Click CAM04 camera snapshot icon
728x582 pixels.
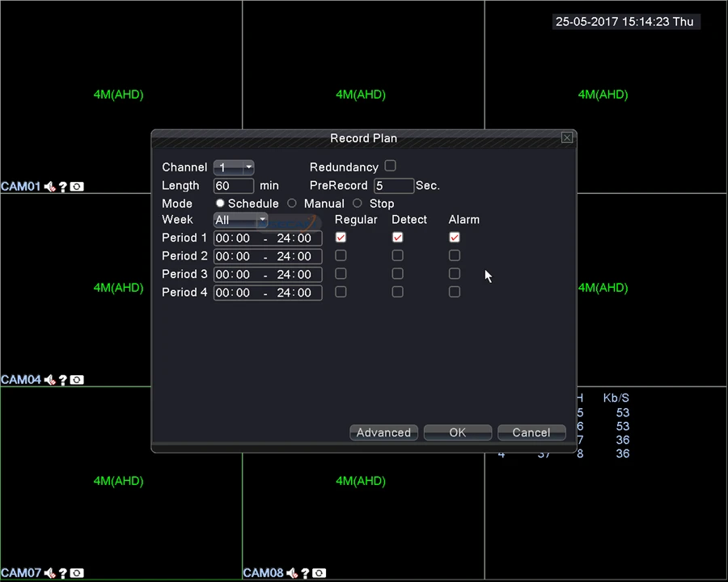click(x=77, y=380)
